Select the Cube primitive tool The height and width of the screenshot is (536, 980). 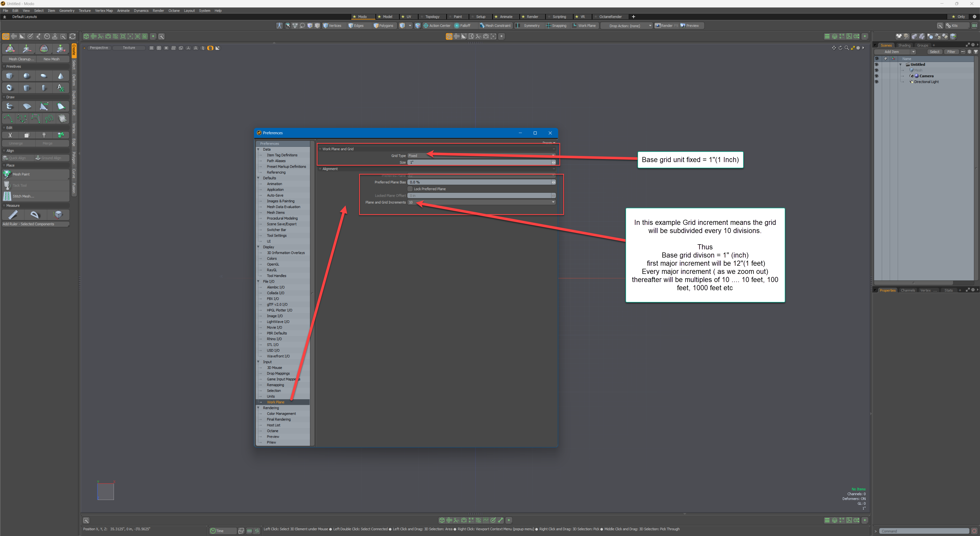click(x=9, y=76)
